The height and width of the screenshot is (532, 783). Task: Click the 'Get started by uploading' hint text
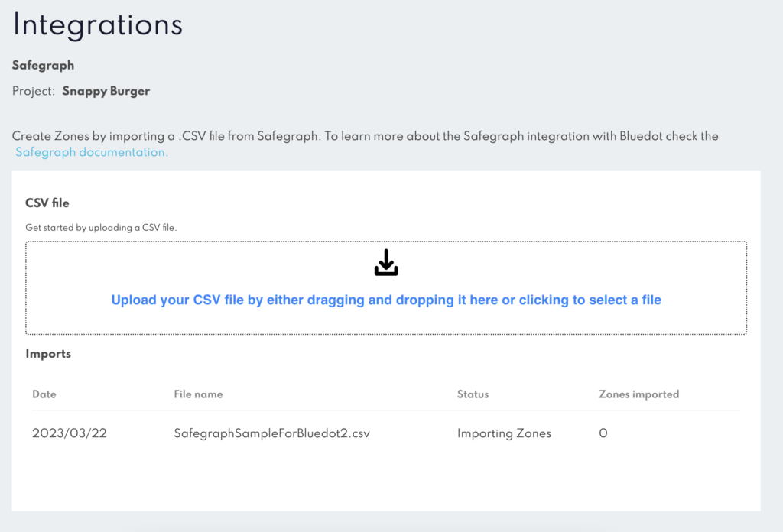[x=101, y=228]
